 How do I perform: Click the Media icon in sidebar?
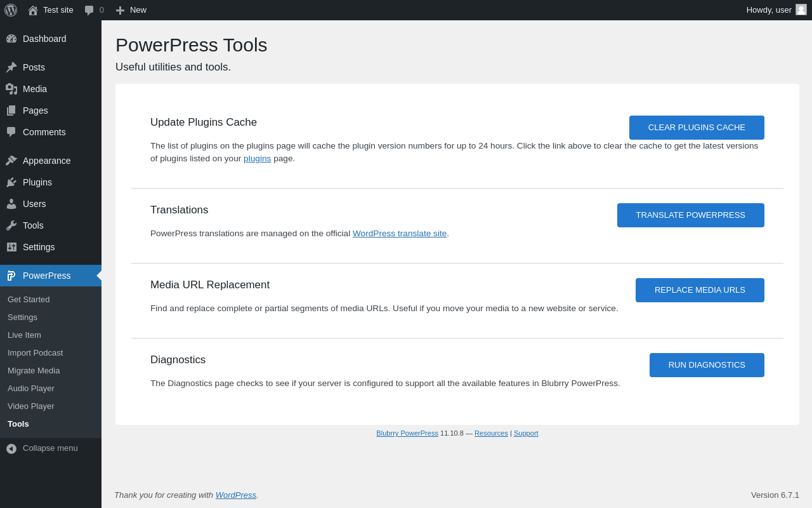click(x=11, y=89)
